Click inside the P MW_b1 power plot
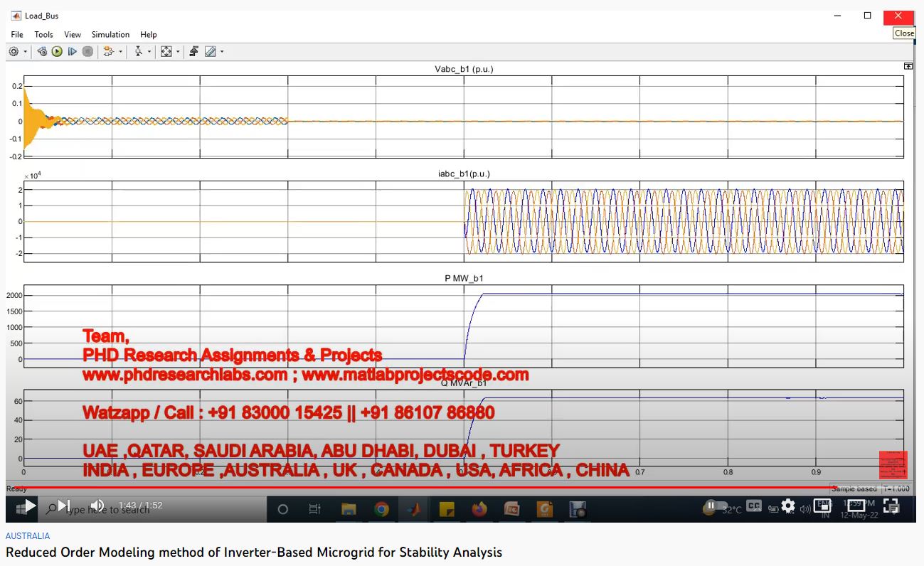Screen dimensions: 924x566 pos(464,326)
